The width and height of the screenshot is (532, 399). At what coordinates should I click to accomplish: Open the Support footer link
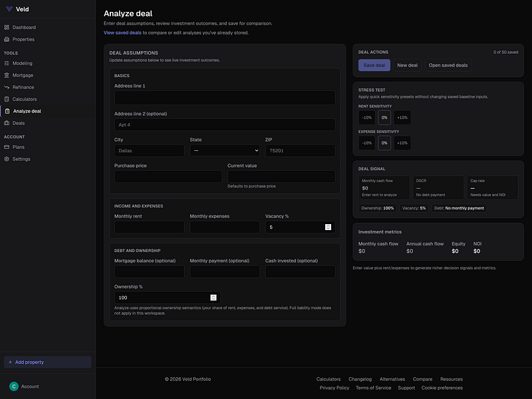[406, 388]
